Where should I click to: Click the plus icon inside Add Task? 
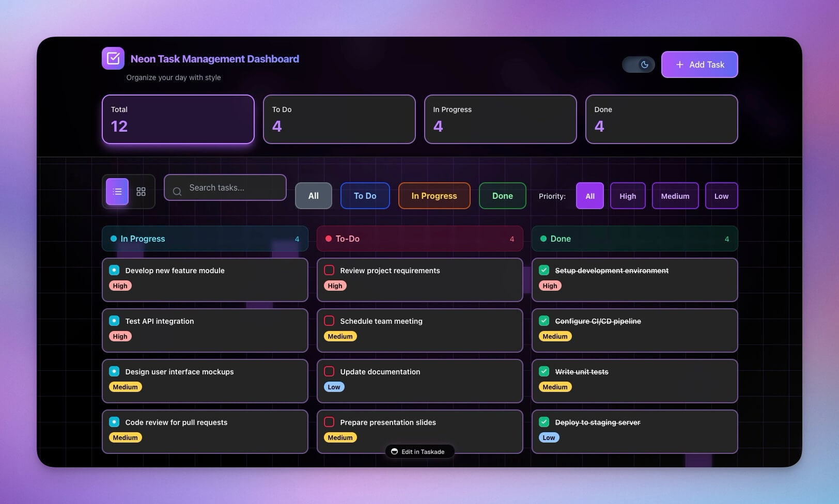(x=679, y=65)
